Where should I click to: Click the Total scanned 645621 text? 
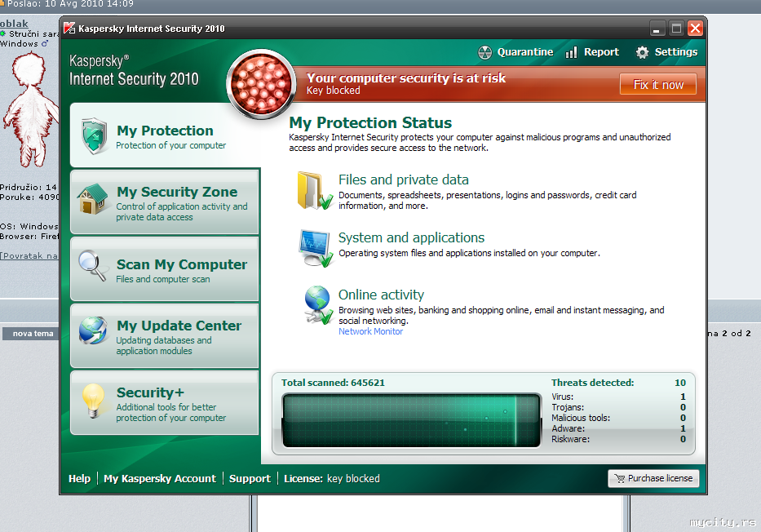pos(333,383)
